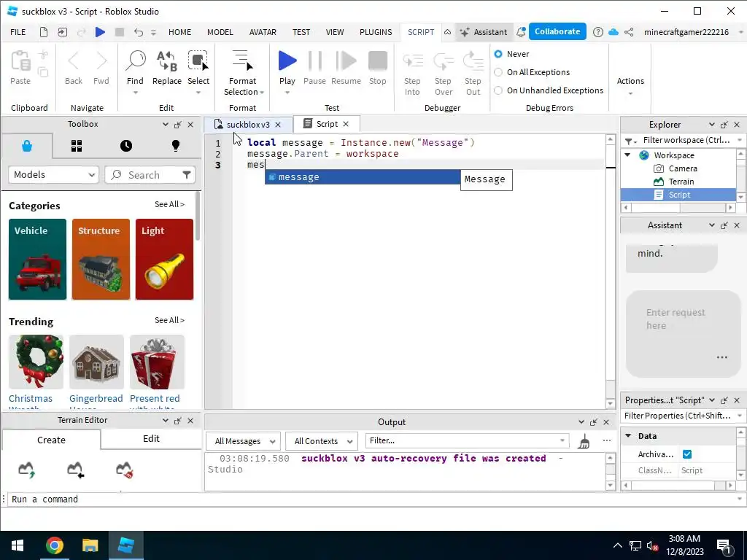Open the Toolbox Marketplace bag tab

point(27,146)
